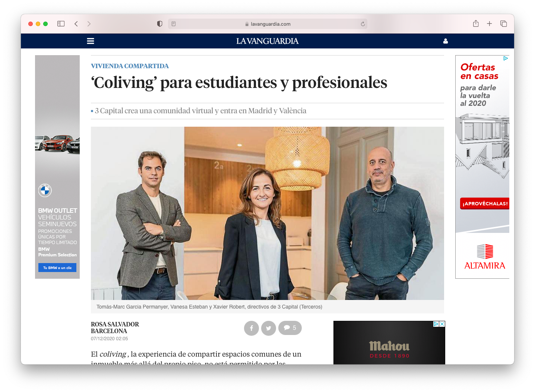This screenshot has height=392, width=535.
Task: Go forward to next page
Action: (89, 24)
